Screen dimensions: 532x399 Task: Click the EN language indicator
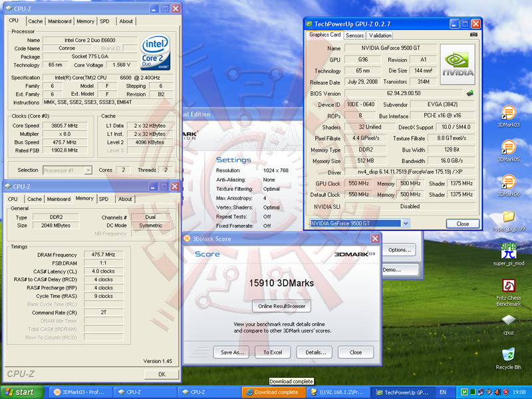tap(443, 392)
